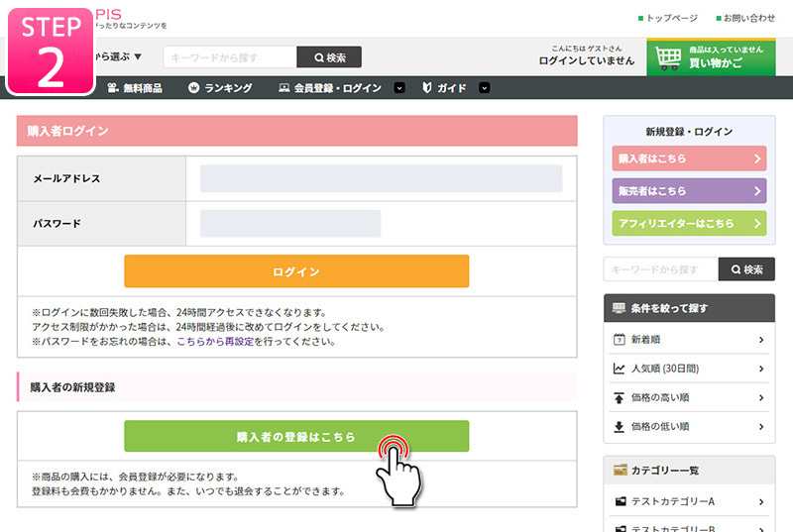The height and width of the screenshot is (532, 793).
Task: Focus the パスワード input field
Action: pos(290,223)
